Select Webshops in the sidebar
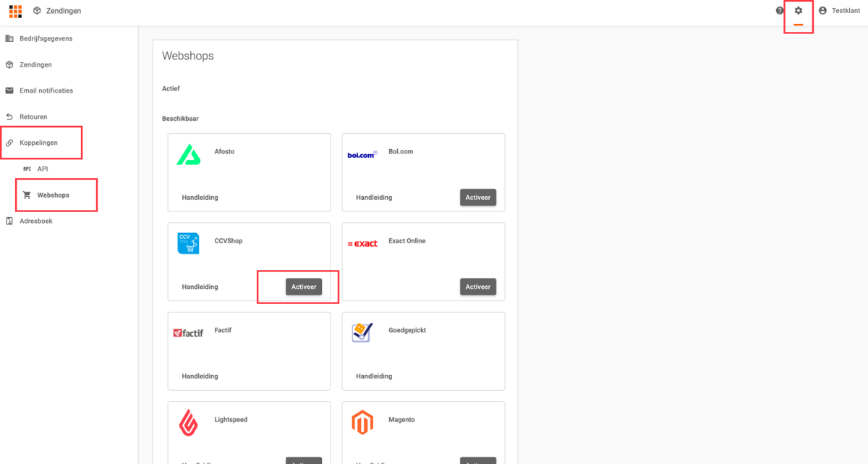 pyautogui.click(x=53, y=195)
